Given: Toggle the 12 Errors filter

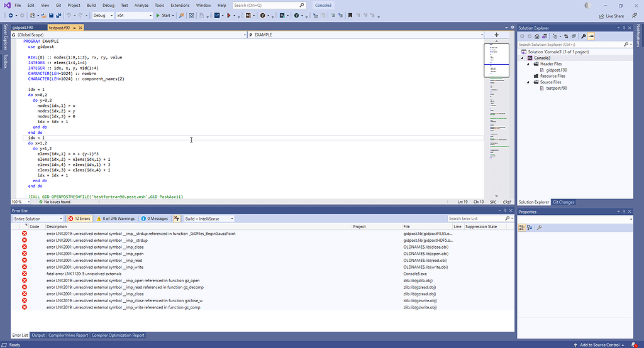Looking at the screenshot, I should coord(80,219).
